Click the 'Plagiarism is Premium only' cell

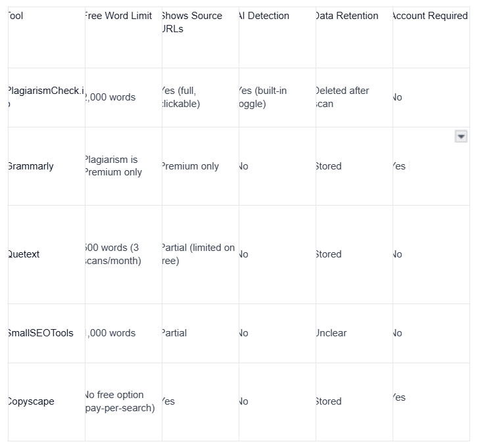[124, 166]
